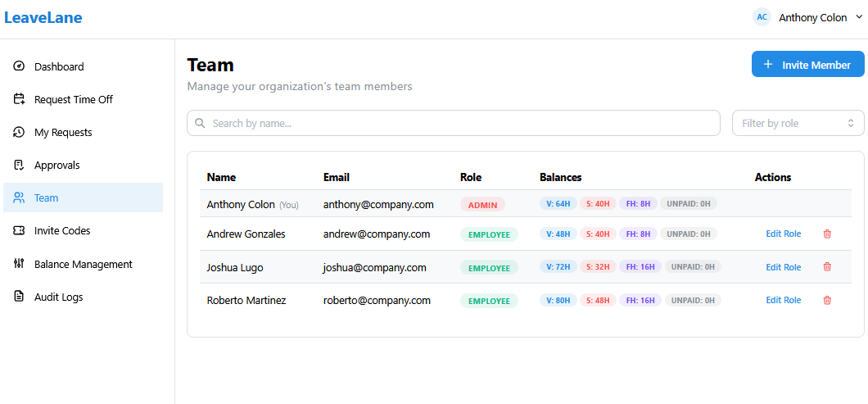Image resolution: width=868 pixels, height=404 pixels.
Task: Navigate to Approvals
Action: tap(83, 166)
